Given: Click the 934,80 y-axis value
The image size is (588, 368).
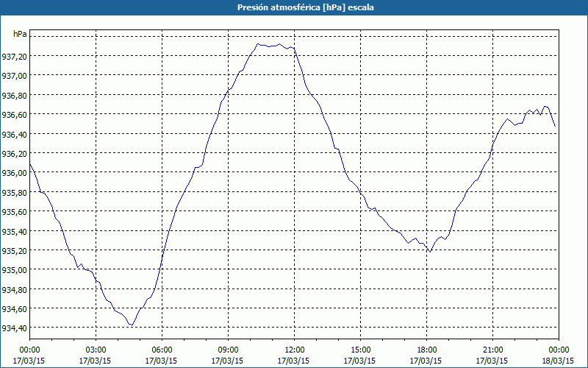Looking at the screenshot, I should pyautogui.click(x=14, y=289).
